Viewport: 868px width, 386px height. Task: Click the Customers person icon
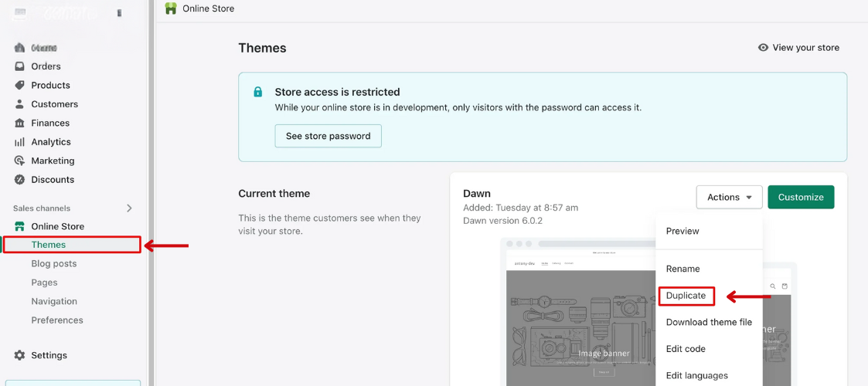click(x=19, y=104)
